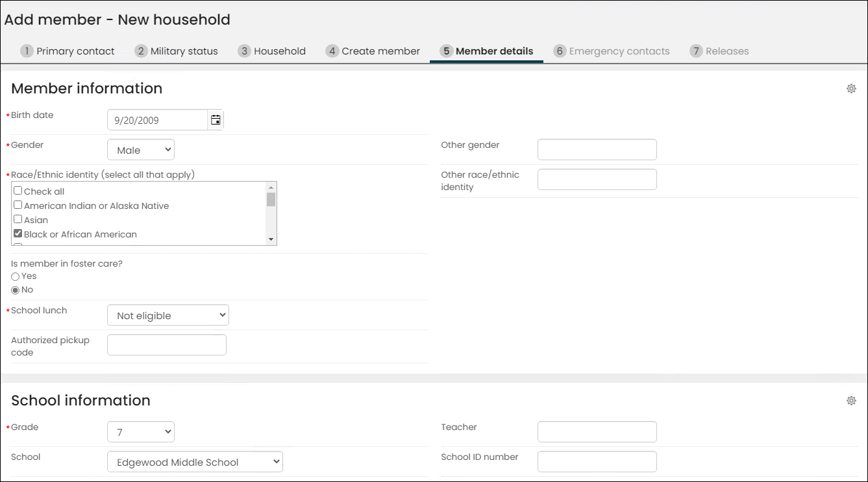Open the School dropdown
The width and height of the screenshot is (868, 482).
coord(195,462)
